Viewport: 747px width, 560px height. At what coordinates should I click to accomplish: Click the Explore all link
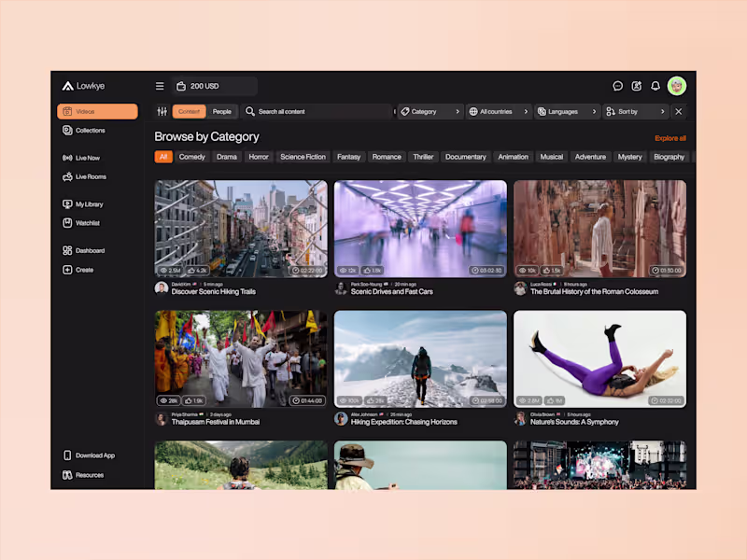(670, 138)
